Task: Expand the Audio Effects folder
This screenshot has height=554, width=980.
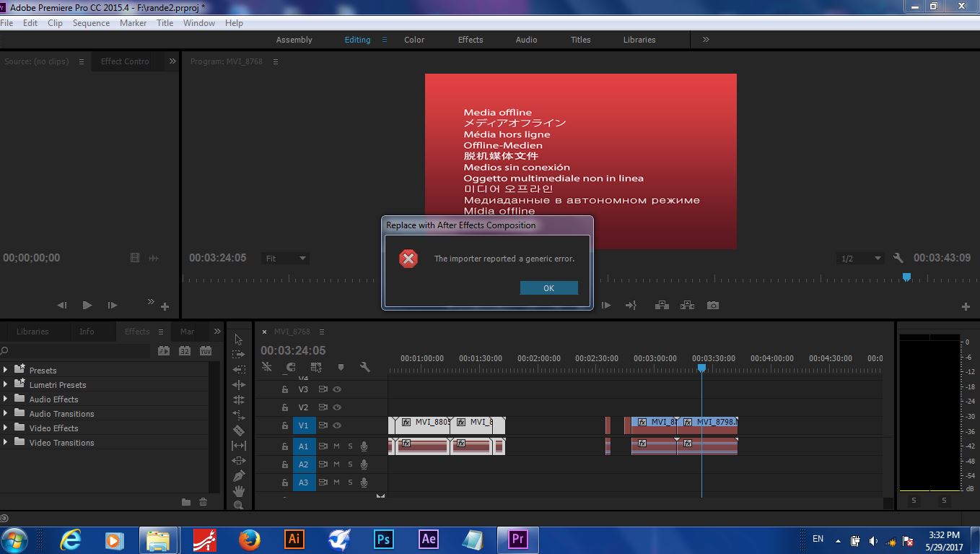Action: [6, 399]
